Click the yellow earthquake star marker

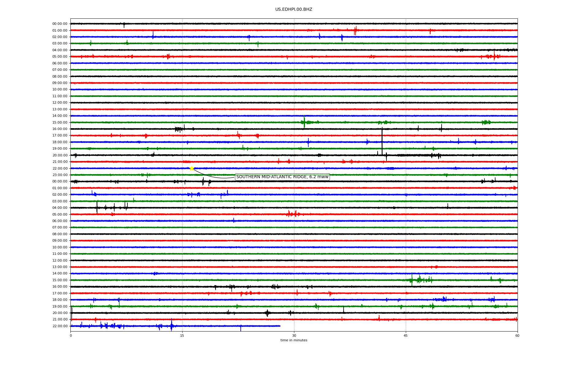coord(192,168)
